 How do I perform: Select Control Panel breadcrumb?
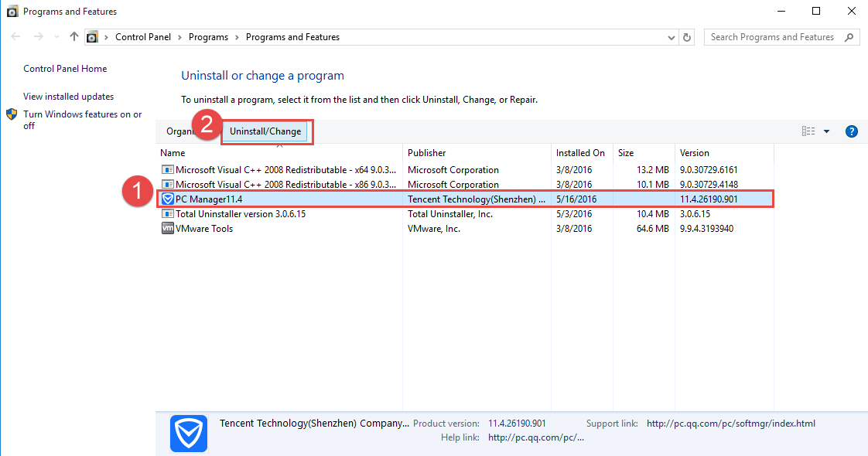tap(143, 37)
